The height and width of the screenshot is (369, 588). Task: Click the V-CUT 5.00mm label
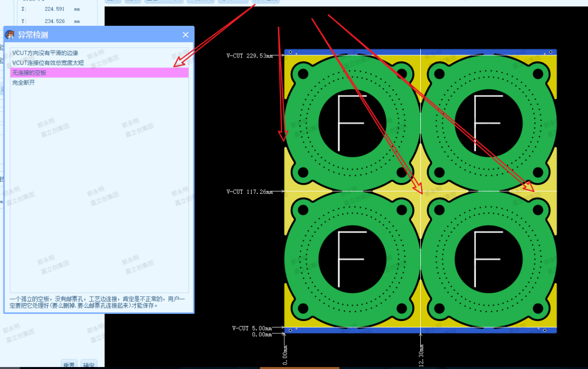[x=252, y=328]
